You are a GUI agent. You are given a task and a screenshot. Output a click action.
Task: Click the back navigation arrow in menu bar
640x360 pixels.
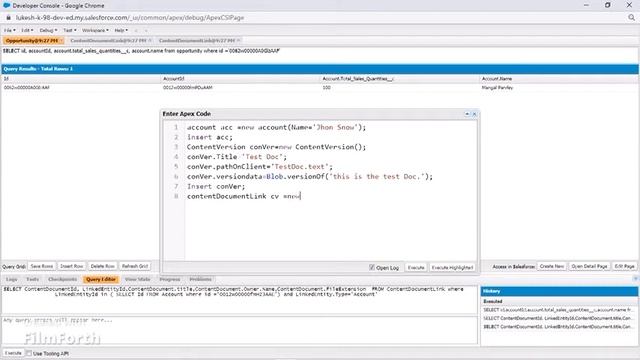pyautogui.click(x=136, y=30)
